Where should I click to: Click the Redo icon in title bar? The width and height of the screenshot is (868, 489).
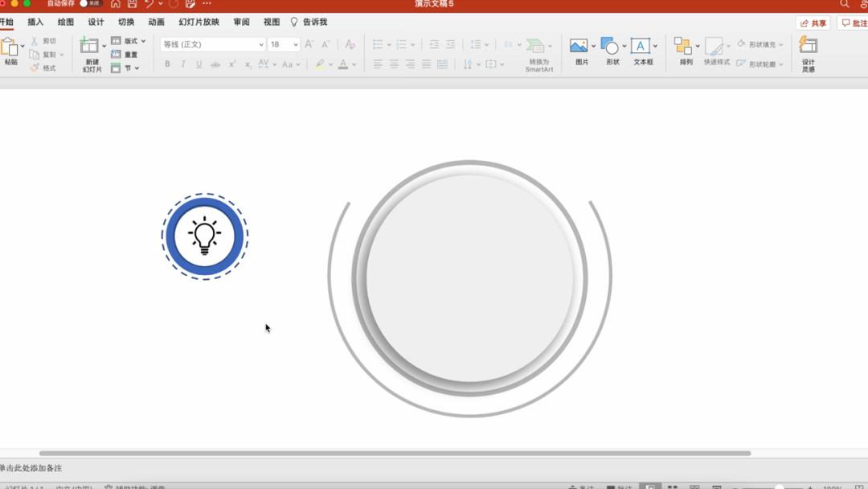coord(174,4)
